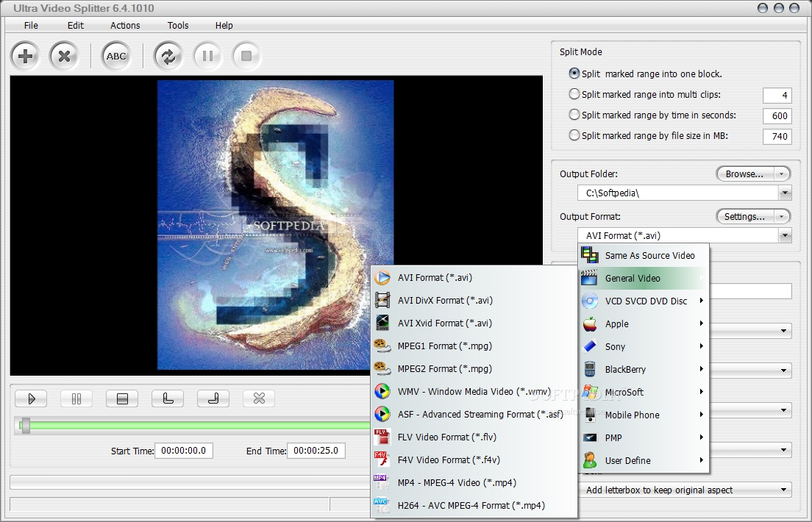Stop the preview playback
Screen dimensions: 812x522
point(122,398)
